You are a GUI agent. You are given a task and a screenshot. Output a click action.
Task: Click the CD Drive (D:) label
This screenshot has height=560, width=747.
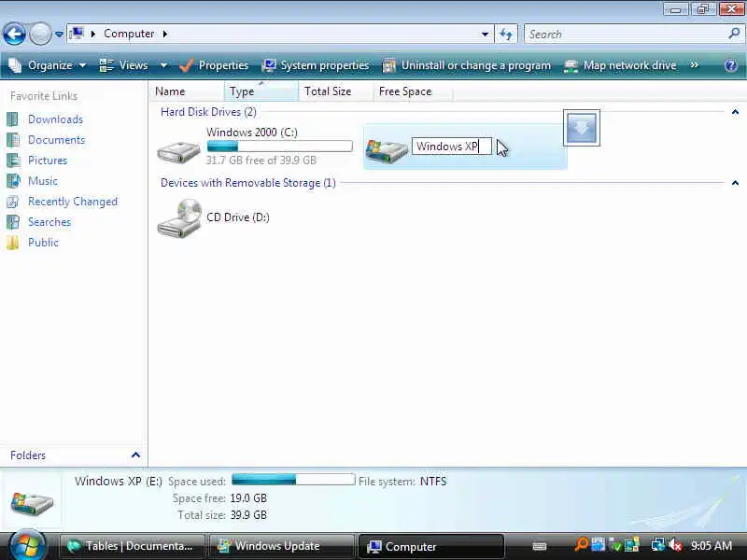[238, 217]
